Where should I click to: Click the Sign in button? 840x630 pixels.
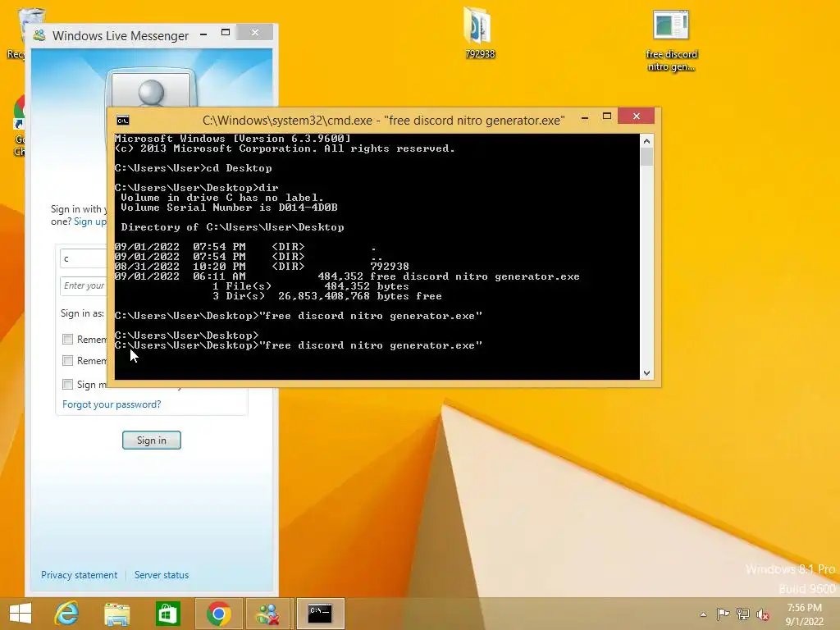pyautogui.click(x=152, y=441)
